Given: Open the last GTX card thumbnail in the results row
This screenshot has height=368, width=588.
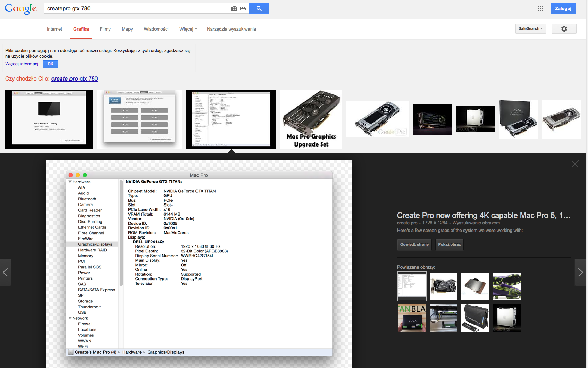Looking at the screenshot, I should tap(561, 119).
